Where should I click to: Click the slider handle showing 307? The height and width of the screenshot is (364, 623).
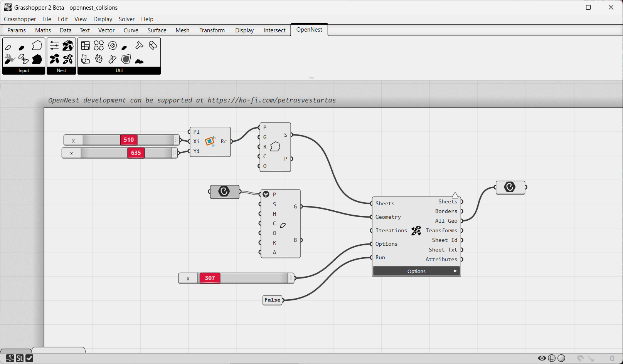pyautogui.click(x=210, y=278)
